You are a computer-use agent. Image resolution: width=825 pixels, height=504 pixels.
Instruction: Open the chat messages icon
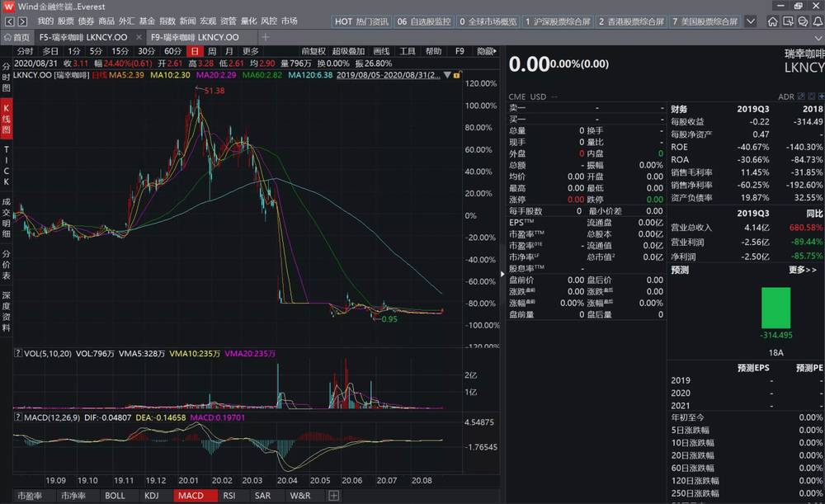(803, 21)
